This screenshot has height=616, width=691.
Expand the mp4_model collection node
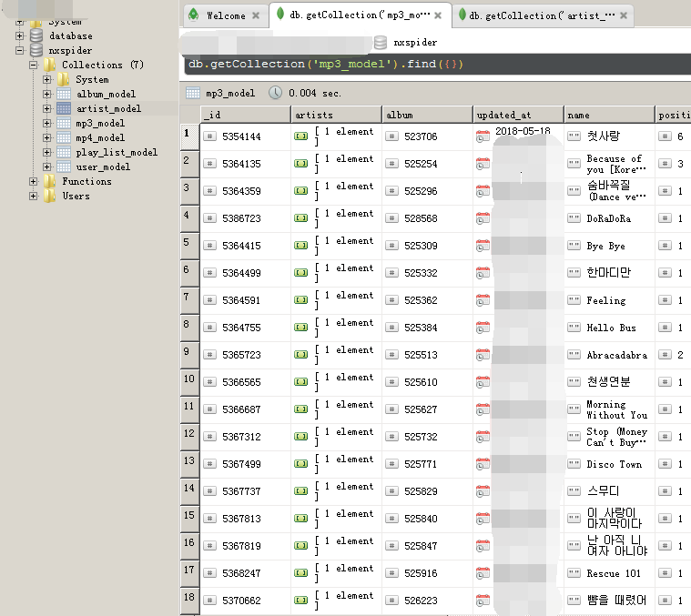pyautogui.click(x=46, y=137)
